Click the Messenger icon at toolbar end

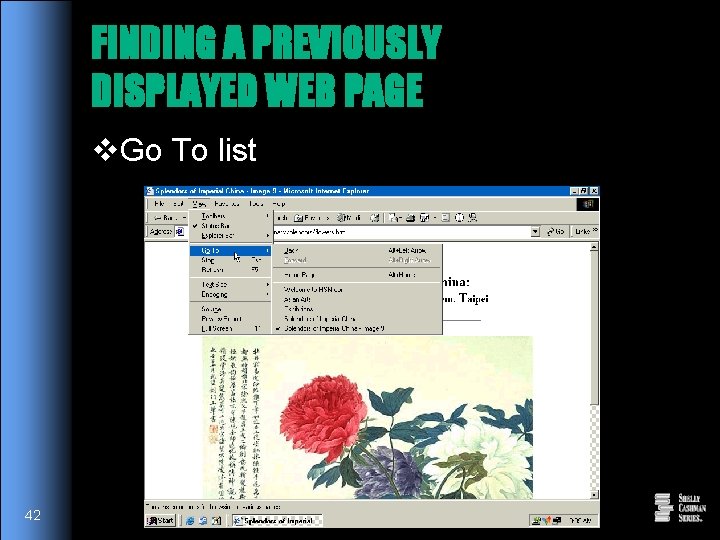473,218
